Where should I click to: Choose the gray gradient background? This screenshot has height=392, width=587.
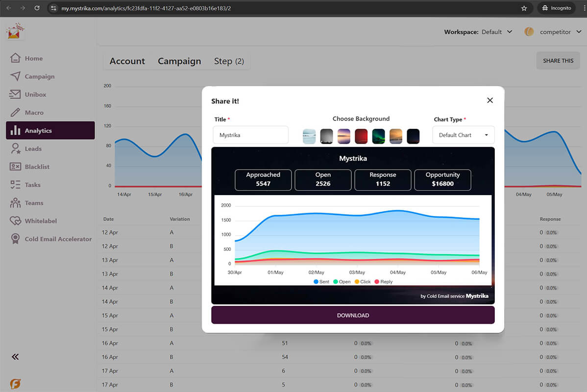(x=326, y=136)
